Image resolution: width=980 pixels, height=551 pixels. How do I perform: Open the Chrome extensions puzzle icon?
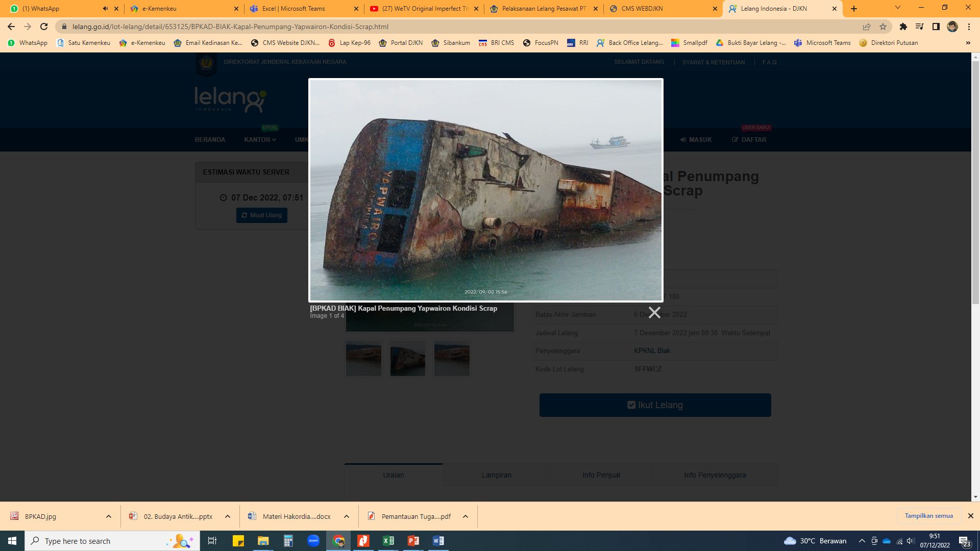click(x=903, y=27)
